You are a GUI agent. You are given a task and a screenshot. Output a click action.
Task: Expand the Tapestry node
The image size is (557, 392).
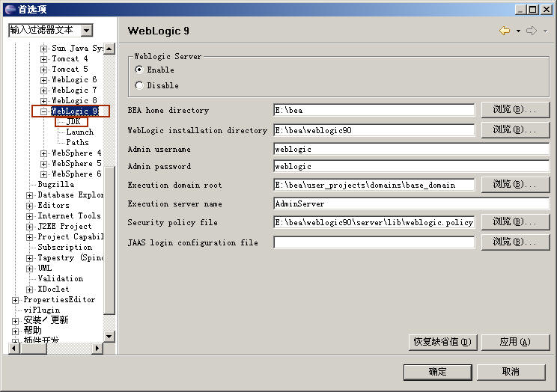click(29, 258)
